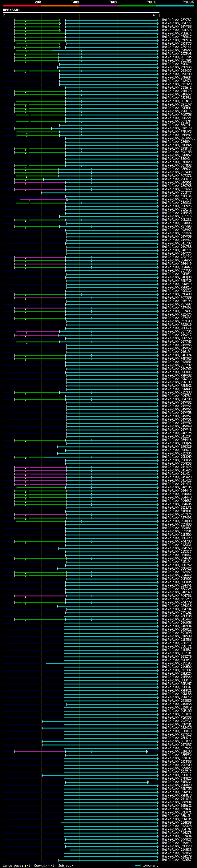Select the UniRef100_C5X7M3 label
This screenshot has height=868, width=197.
click(x=177, y=74)
